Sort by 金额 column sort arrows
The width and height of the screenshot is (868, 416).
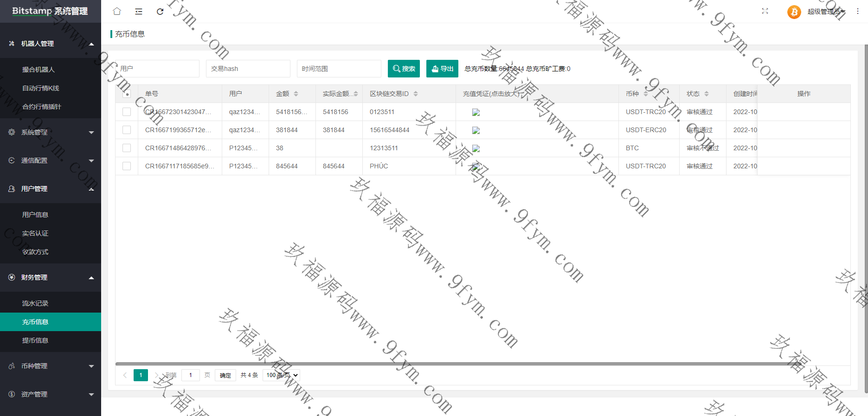[x=296, y=94]
